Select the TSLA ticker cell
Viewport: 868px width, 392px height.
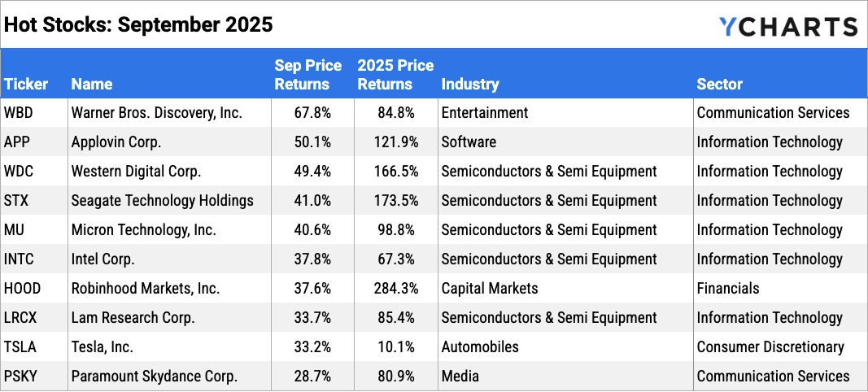(x=20, y=347)
